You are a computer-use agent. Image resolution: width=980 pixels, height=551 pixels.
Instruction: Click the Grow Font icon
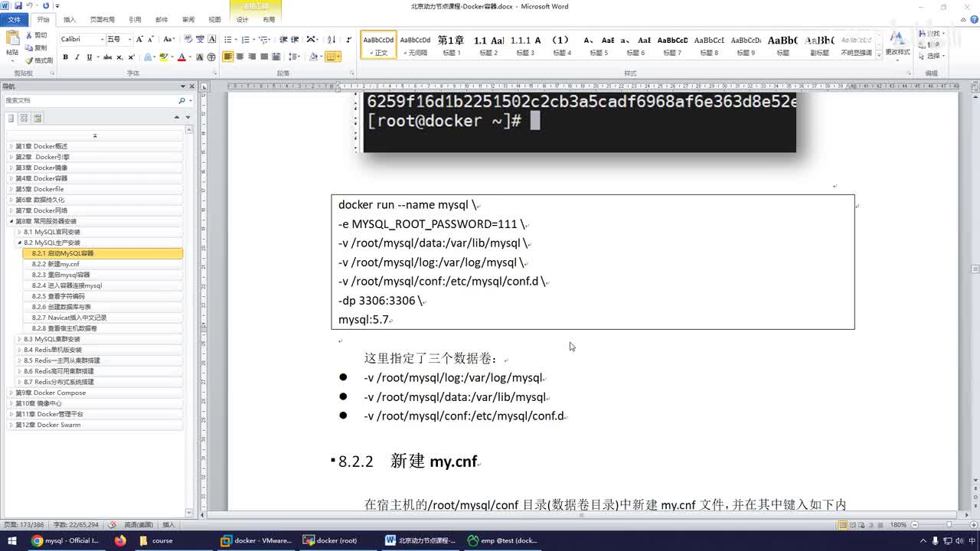coord(139,39)
